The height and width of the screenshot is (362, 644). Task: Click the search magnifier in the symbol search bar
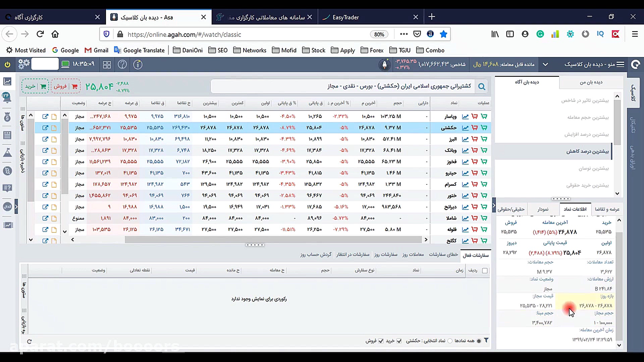click(x=482, y=86)
